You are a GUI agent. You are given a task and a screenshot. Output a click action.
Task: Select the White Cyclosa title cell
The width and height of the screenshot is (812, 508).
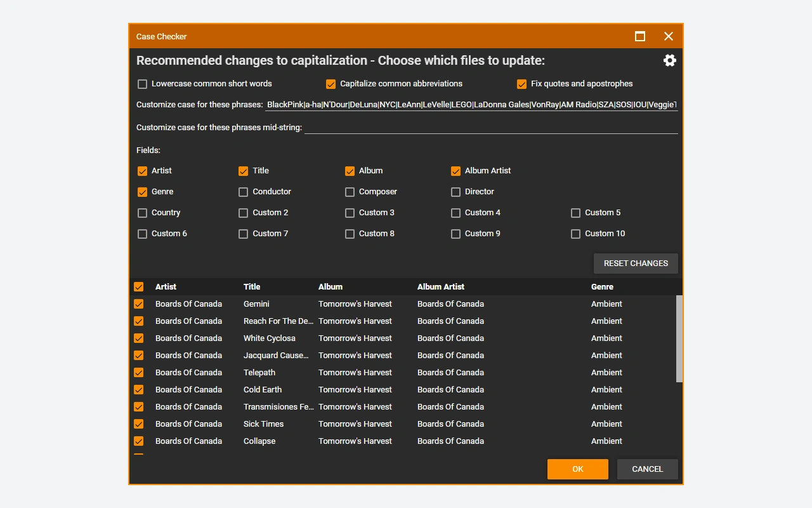(270, 338)
